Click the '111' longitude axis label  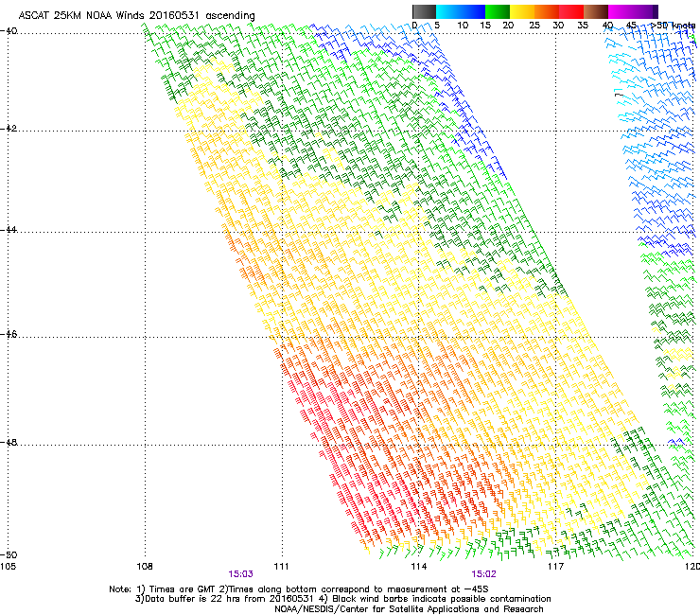[281, 567]
